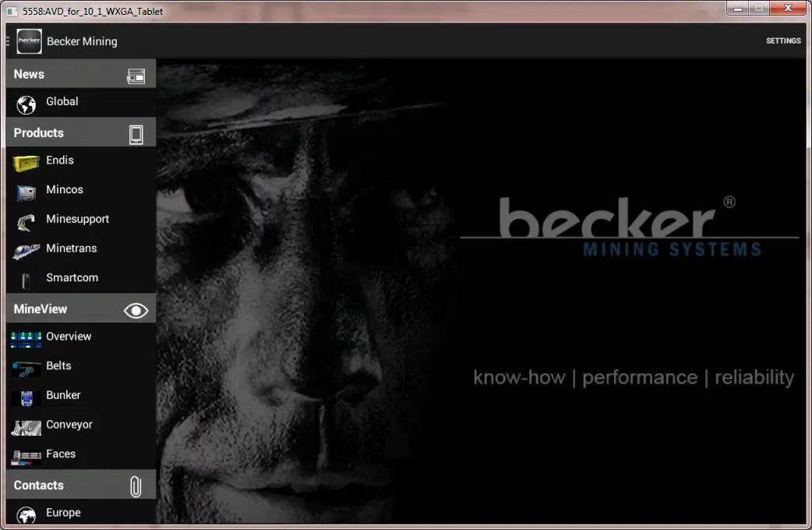Select the Minesupport product icon
Viewport: 812px width, 530px height.
tap(26, 221)
